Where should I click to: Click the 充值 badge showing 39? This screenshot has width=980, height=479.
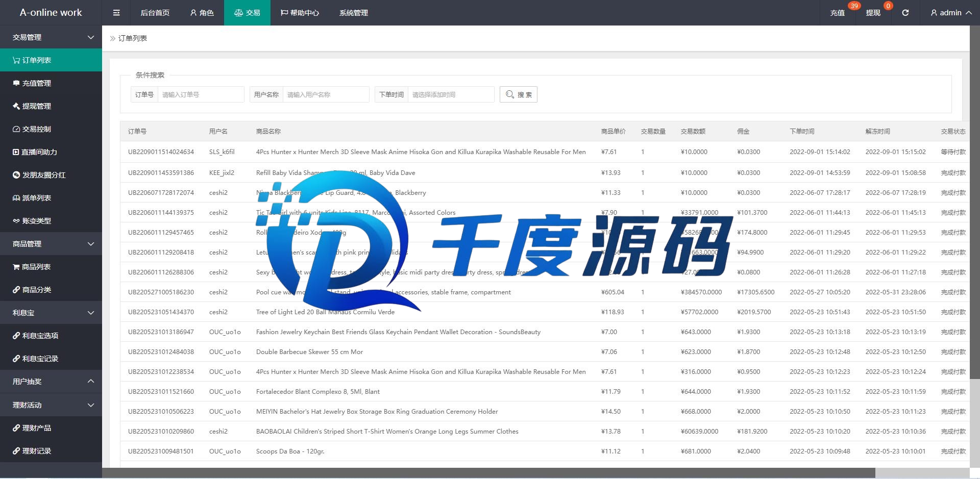(854, 6)
